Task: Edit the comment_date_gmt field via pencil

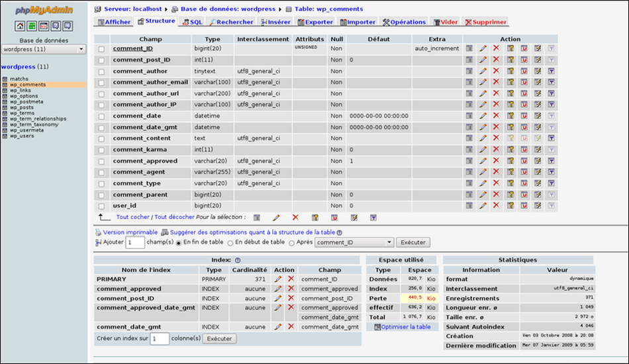Action: pyautogui.click(x=483, y=127)
